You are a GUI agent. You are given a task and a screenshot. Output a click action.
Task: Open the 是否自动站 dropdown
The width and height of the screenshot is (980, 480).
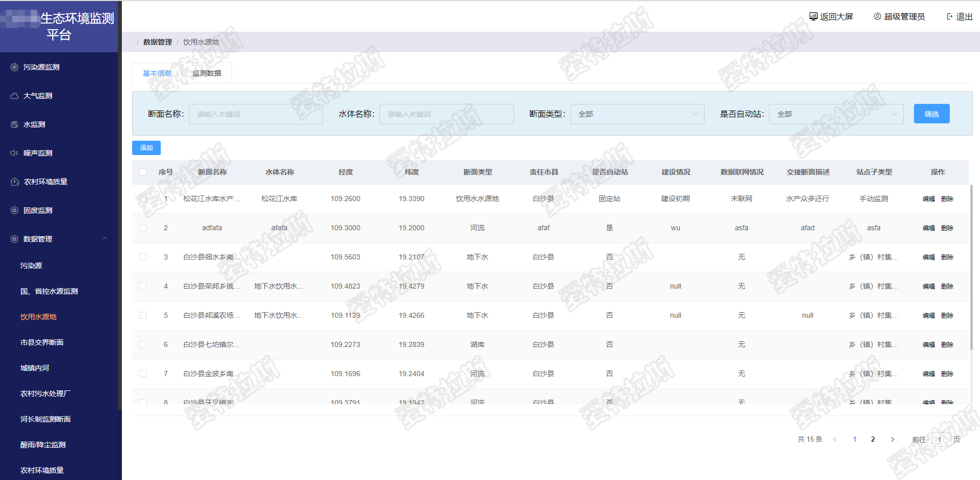836,114
